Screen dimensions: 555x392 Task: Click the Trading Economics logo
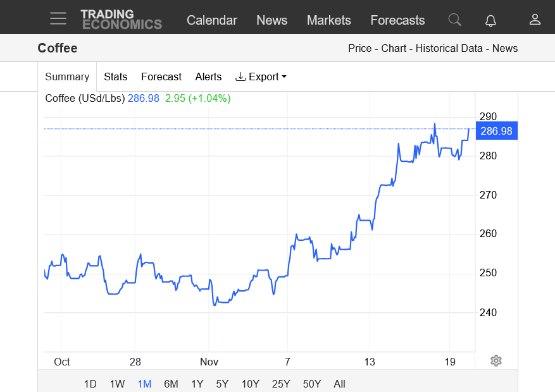pos(121,20)
